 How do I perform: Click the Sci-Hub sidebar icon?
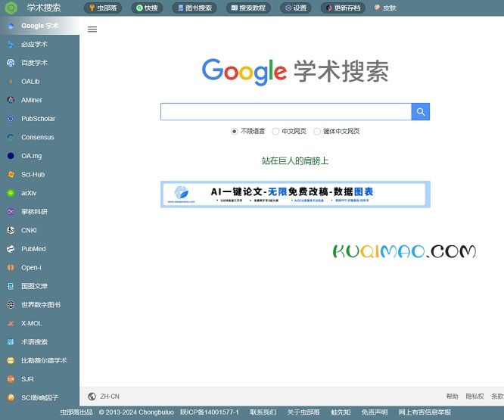click(x=11, y=175)
